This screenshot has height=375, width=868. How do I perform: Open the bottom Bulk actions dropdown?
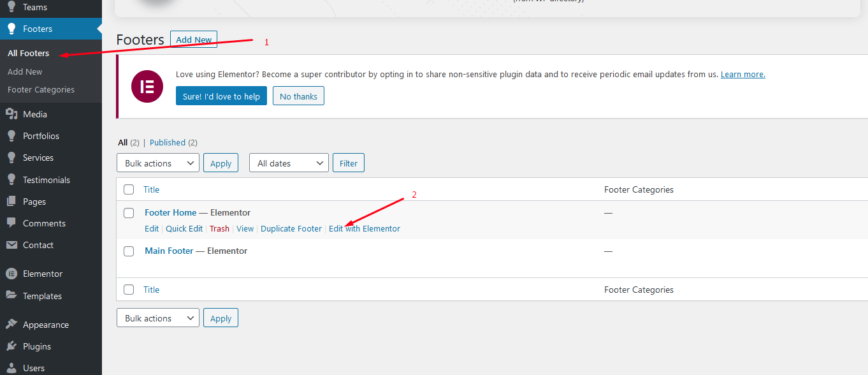point(158,318)
